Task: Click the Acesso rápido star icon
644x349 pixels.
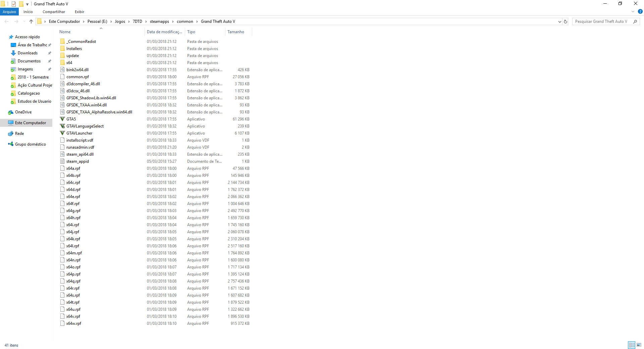Action: tap(11, 37)
